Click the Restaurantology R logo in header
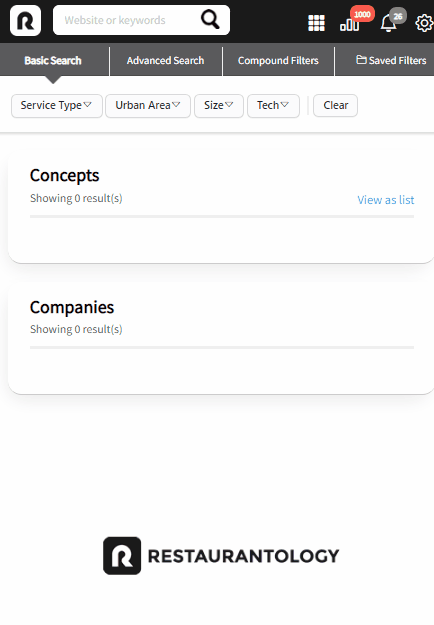This screenshot has height=625, width=434. point(26,20)
